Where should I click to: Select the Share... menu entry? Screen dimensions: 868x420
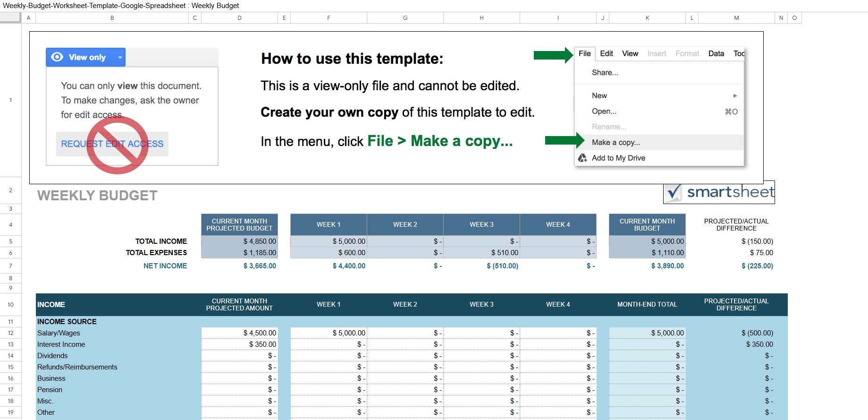tap(605, 73)
